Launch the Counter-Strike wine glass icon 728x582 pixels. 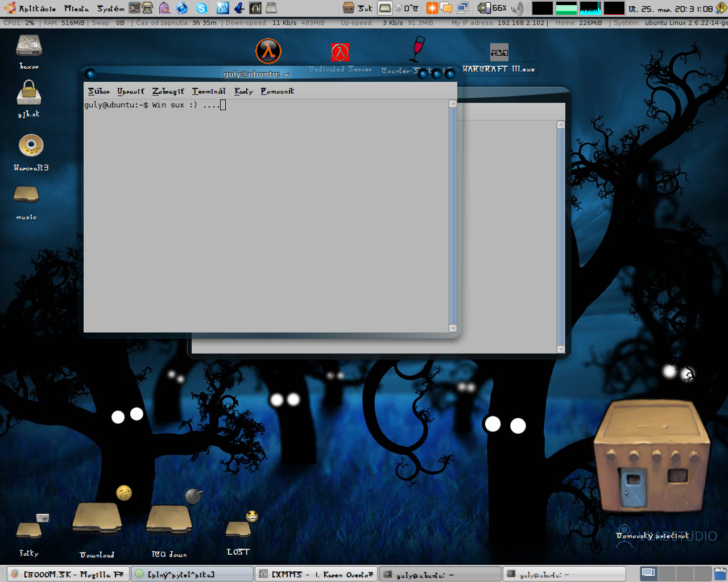[x=417, y=50]
